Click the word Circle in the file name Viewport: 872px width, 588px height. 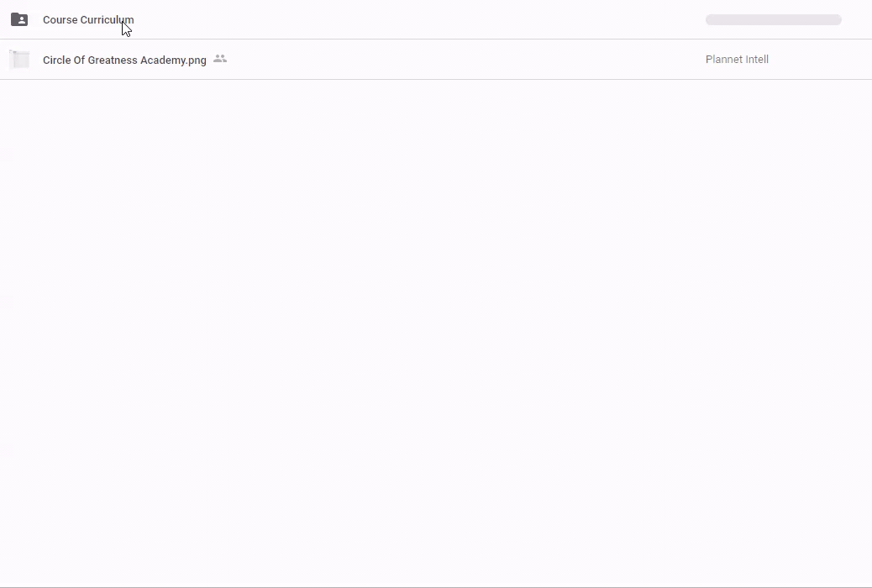[57, 60]
